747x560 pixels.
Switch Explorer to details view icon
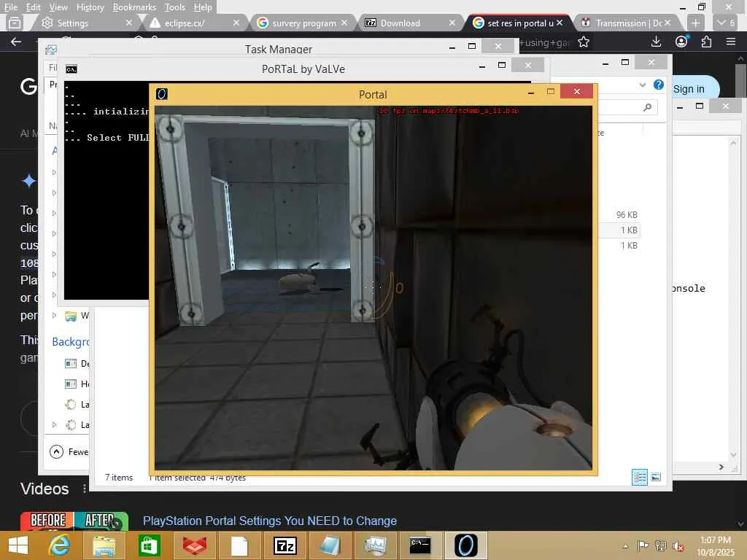tap(639, 477)
